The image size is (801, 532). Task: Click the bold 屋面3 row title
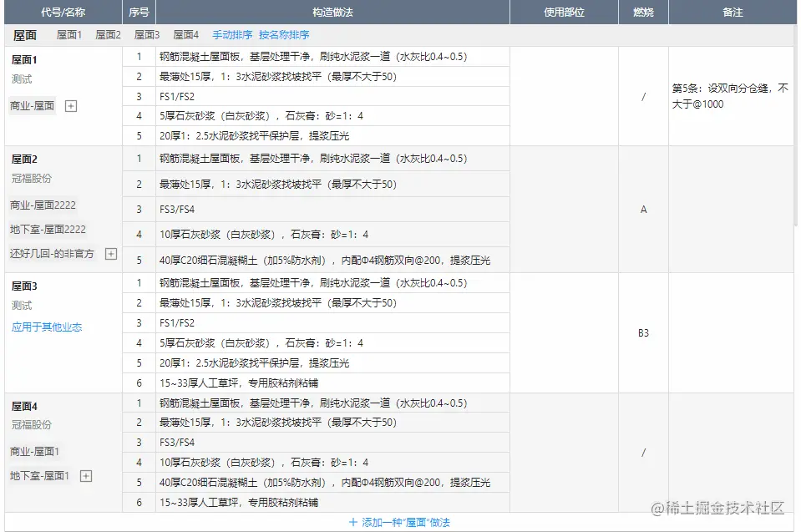click(x=24, y=286)
